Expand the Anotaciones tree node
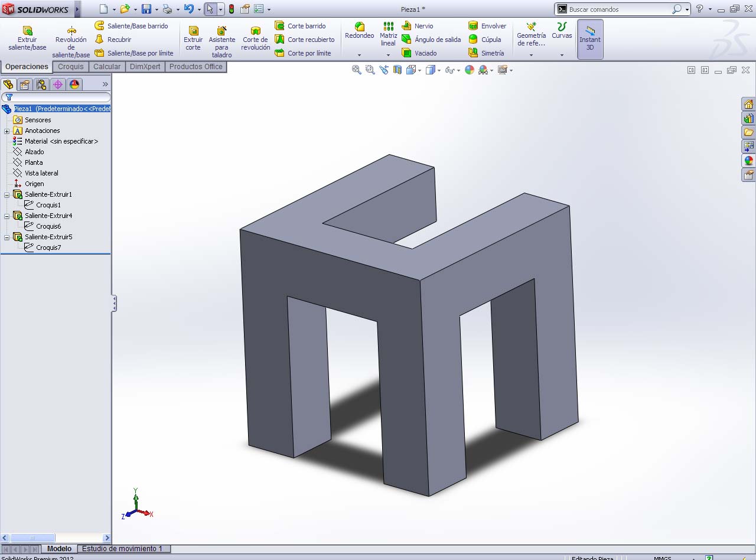This screenshot has width=756, height=560. tap(6, 131)
